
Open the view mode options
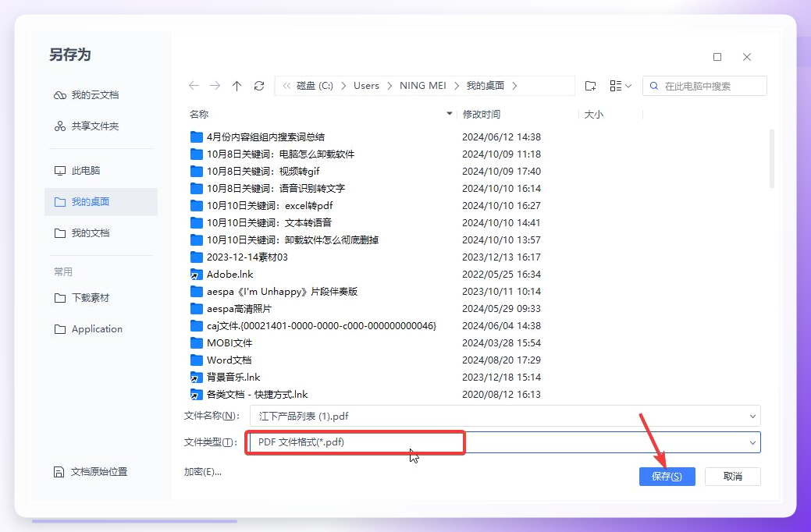pos(620,86)
